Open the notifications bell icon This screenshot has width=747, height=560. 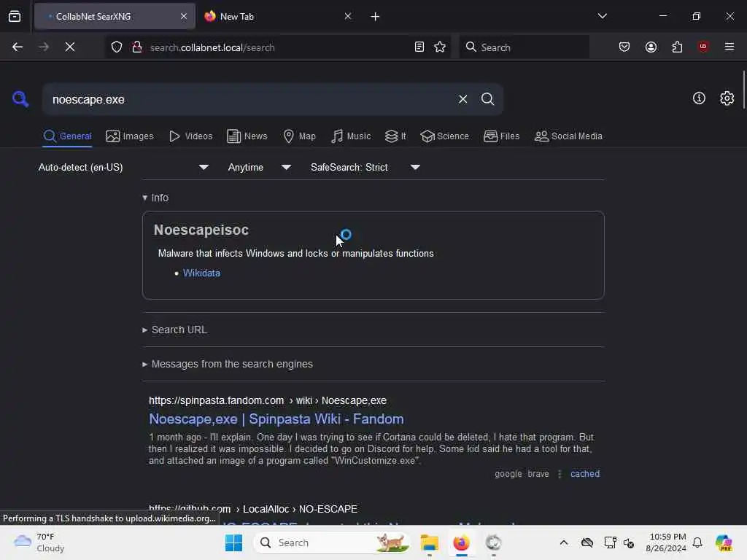click(x=697, y=542)
